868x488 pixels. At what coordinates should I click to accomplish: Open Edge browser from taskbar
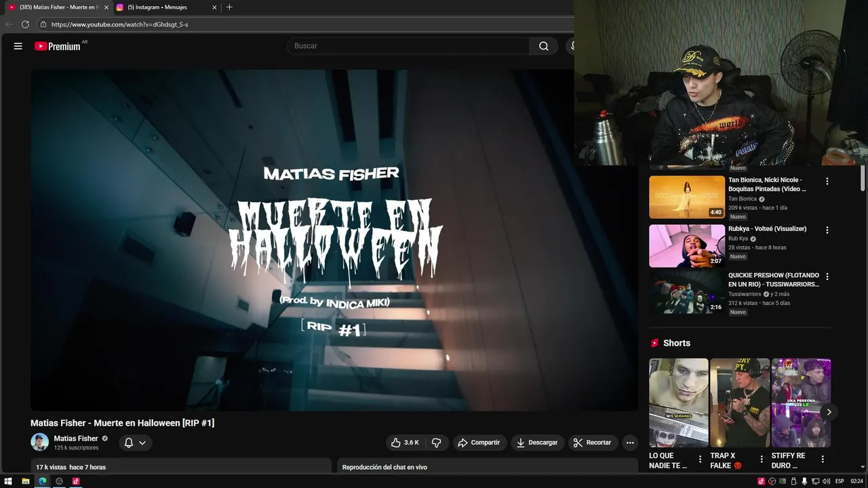click(x=42, y=481)
